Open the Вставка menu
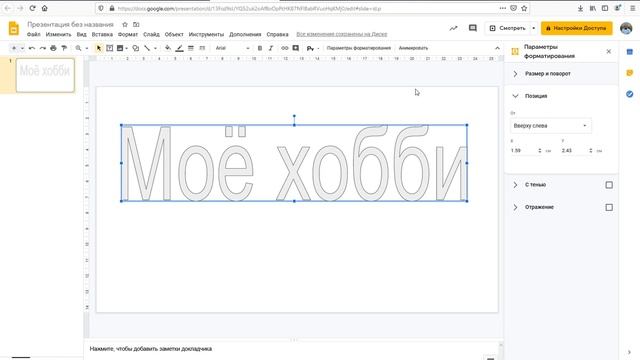Screen dimensions: 640x360 (x=102, y=34)
